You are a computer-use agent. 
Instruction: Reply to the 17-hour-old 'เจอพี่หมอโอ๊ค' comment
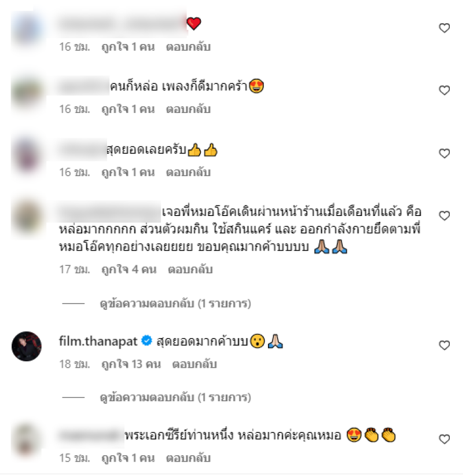tap(190, 270)
